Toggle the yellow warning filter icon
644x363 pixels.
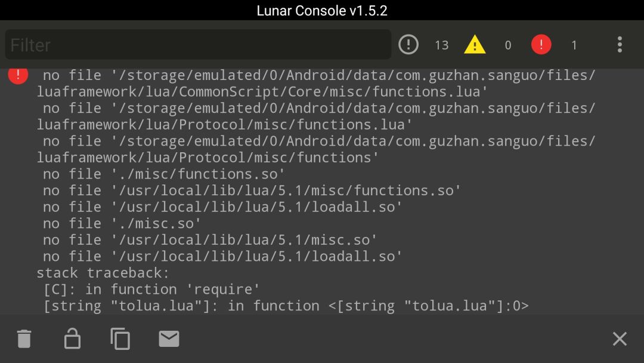475,44
